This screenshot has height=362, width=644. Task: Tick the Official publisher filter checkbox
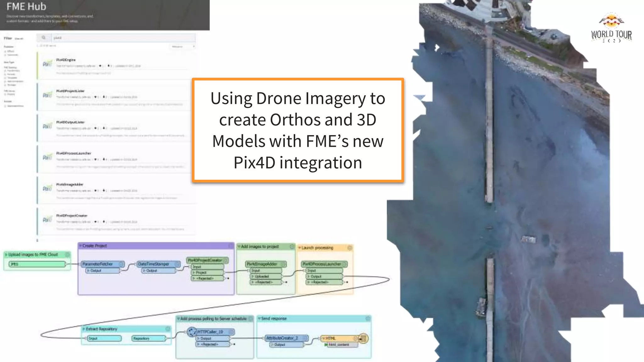[x=5, y=51]
